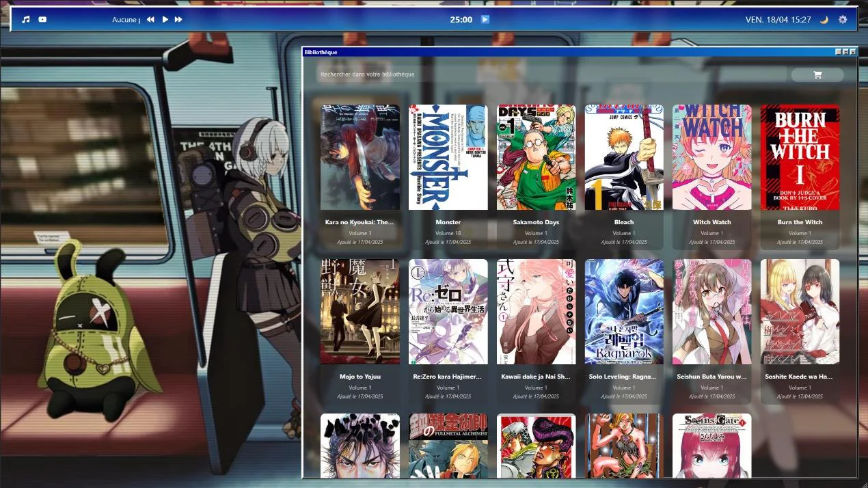Toggle night mode moon icon
The width and height of the screenshot is (868, 488).
[x=824, y=20]
